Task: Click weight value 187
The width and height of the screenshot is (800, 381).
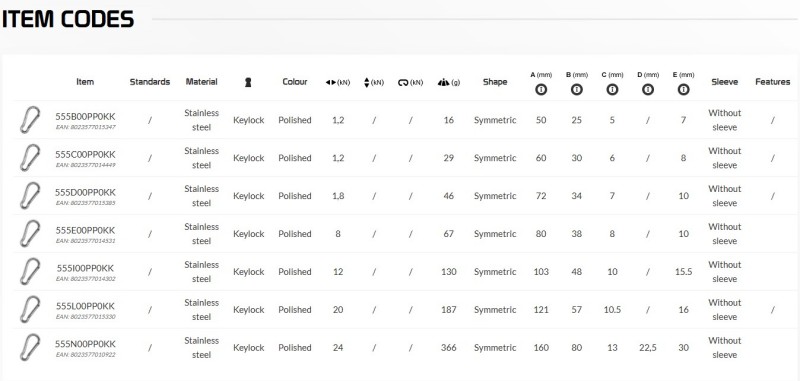Action: pos(448,310)
